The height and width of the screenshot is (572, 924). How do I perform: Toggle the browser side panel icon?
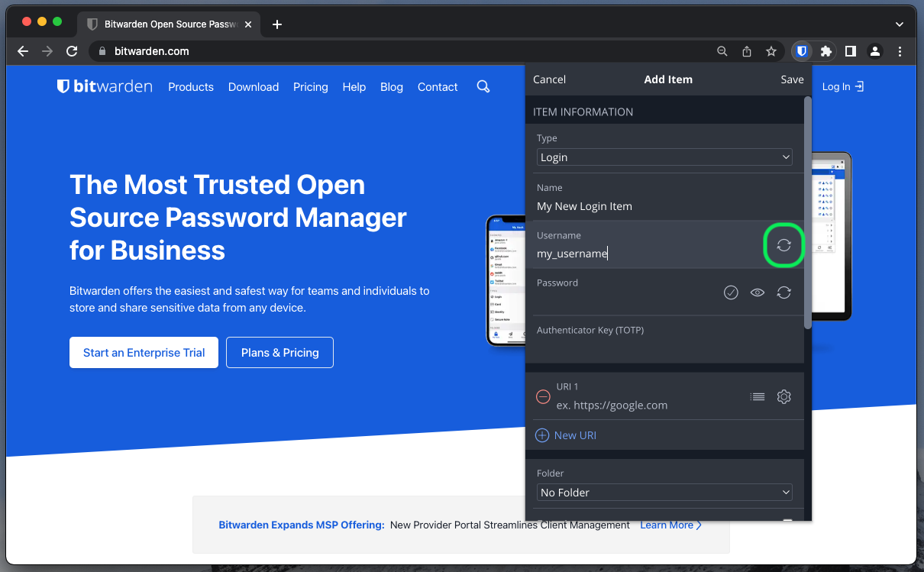click(x=851, y=51)
